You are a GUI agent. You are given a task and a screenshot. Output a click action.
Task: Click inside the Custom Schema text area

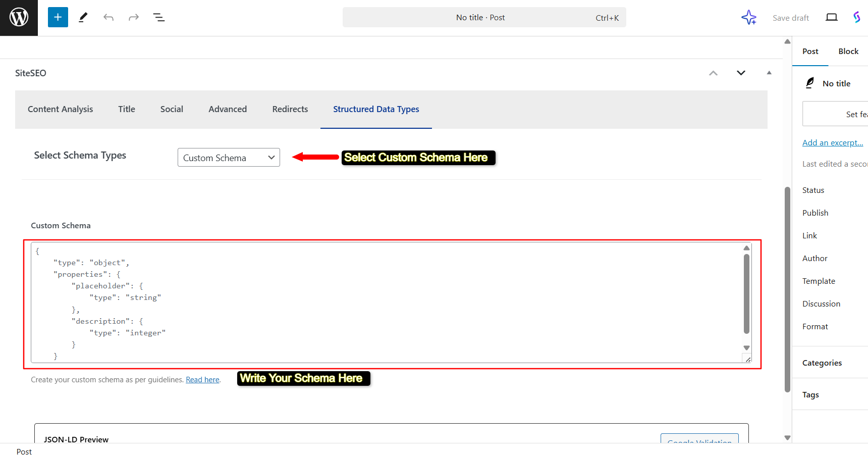pos(384,302)
